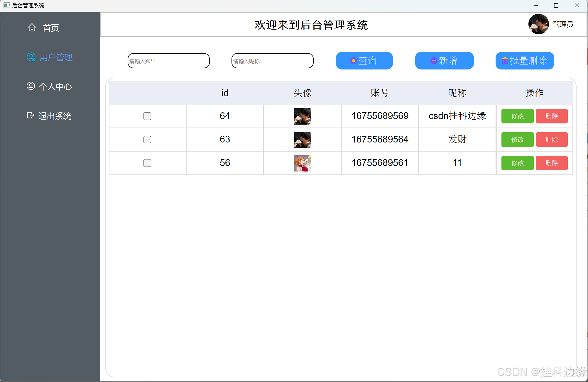Click the trash icon on 批量删除 button
The height and width of the screenshot is (382, 588).
(x=505, y=61)
